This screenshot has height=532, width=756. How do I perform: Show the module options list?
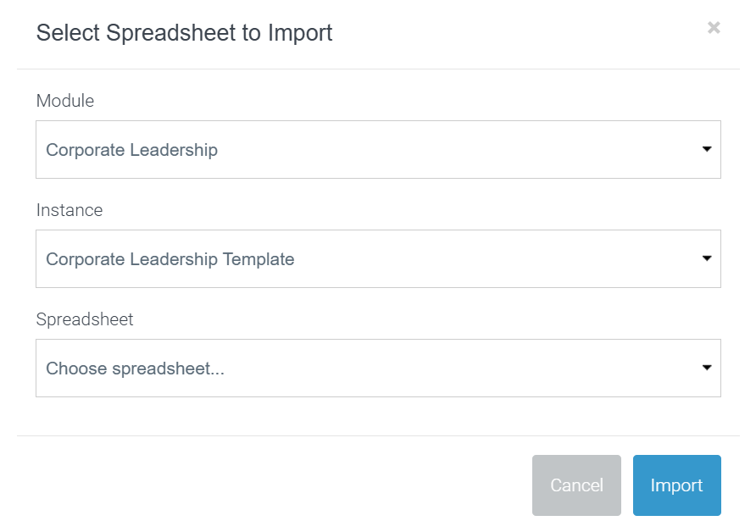pos(378,150)
